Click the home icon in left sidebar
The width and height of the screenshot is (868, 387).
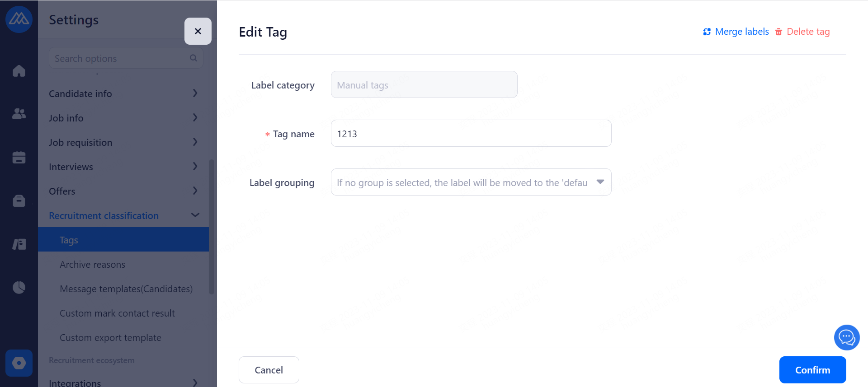pyautogui.click(x=19, y=71)
